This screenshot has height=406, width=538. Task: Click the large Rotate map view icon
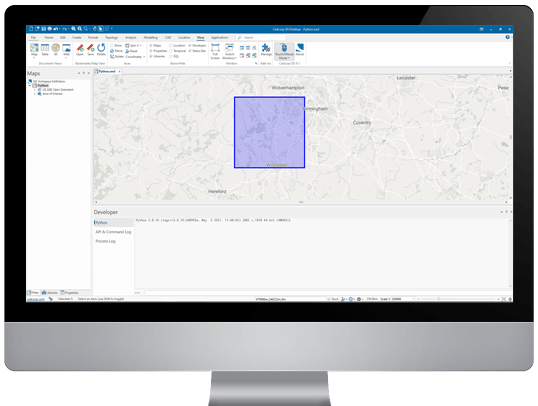click(x=101, y=50)
